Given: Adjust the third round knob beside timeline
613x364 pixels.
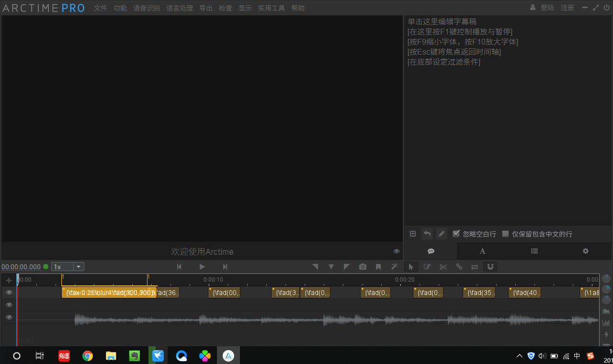Looking at the screenshot, I should click(606, 300).
